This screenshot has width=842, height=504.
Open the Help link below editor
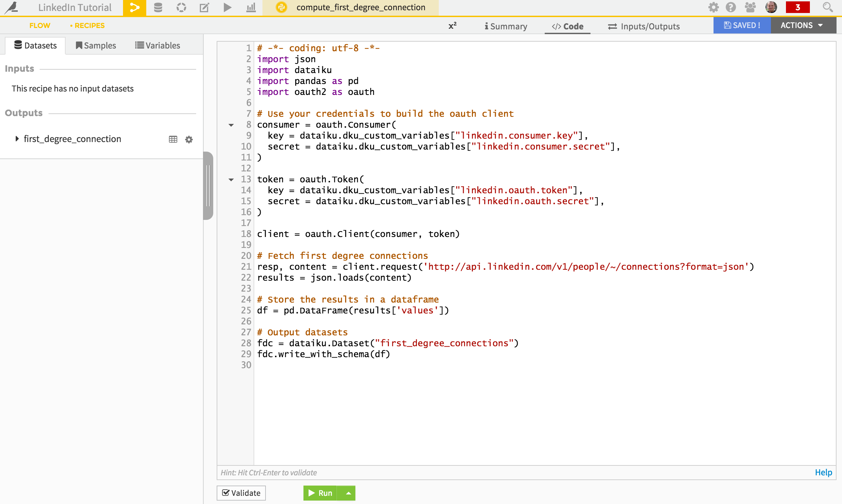pyautogui.click(x=824, y=473)
